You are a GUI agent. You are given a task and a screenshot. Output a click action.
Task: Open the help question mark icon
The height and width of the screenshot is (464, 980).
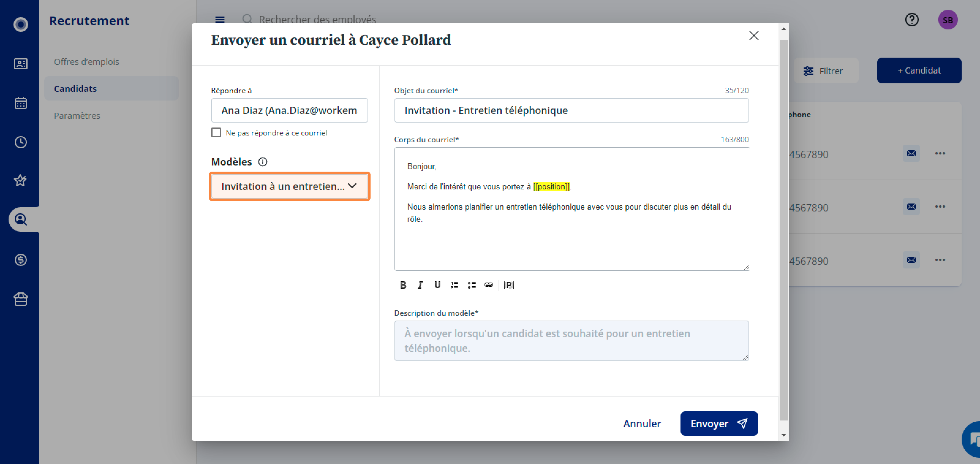911,19
